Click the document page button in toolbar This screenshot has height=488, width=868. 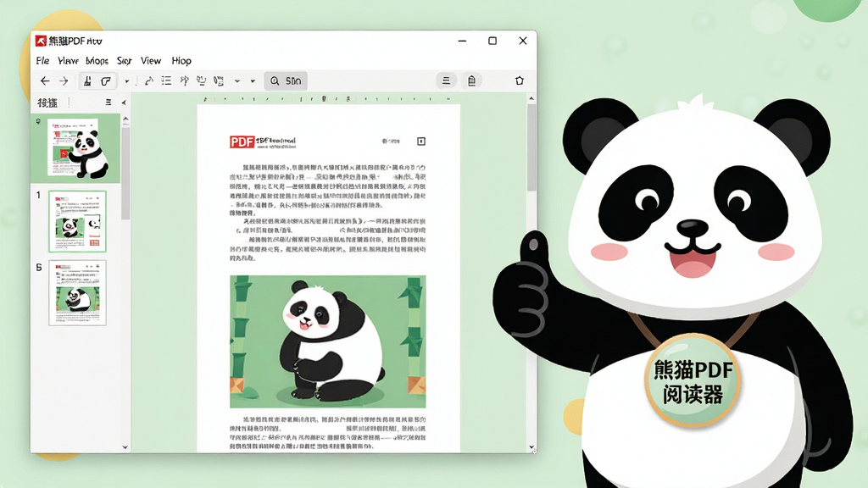coord(471,80)
